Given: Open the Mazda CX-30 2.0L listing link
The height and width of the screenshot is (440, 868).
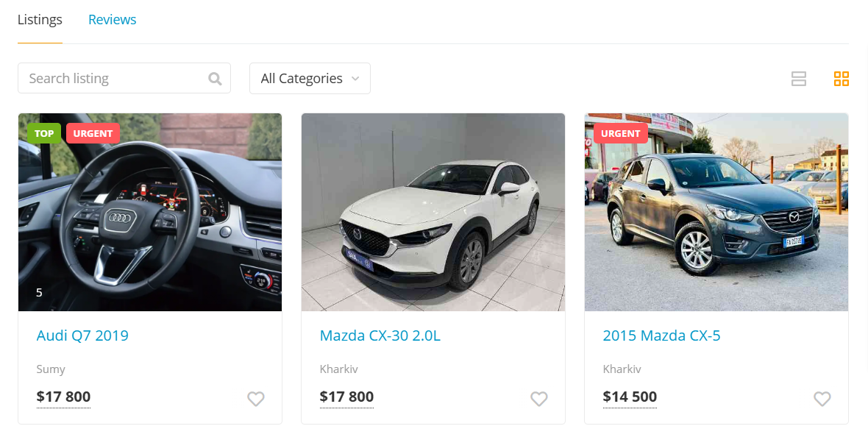Looking at the screenshot, I should pyautogui.click(x=380, y=336).
